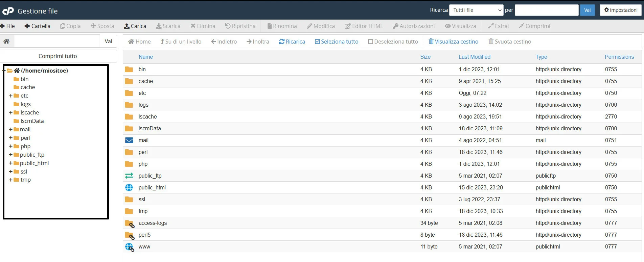This screenshot has width=644, height=262.
Task: Collapse the /home/miositoe root tree node
Action: pyautogui.click(x=4, y=71)
